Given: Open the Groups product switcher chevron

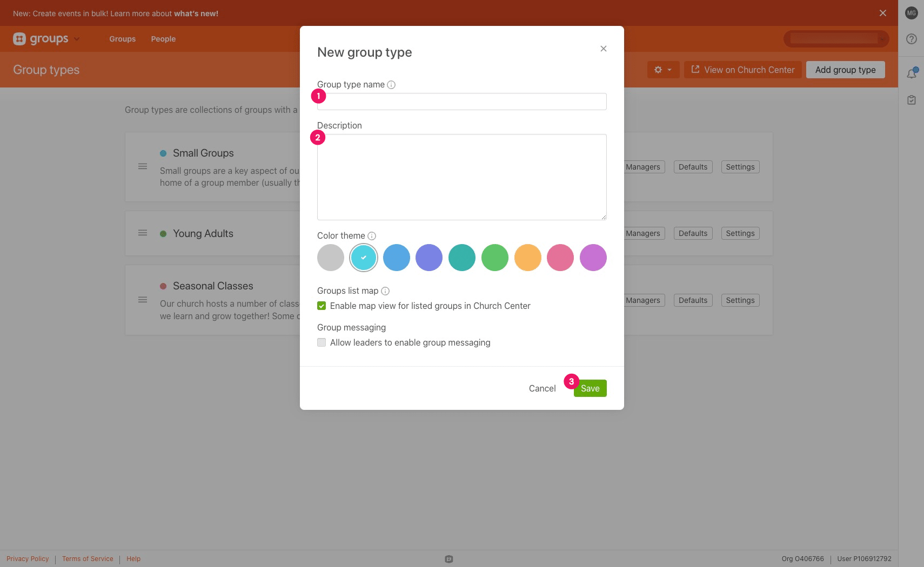Looking at the screenshot, I should coord(77,39).
